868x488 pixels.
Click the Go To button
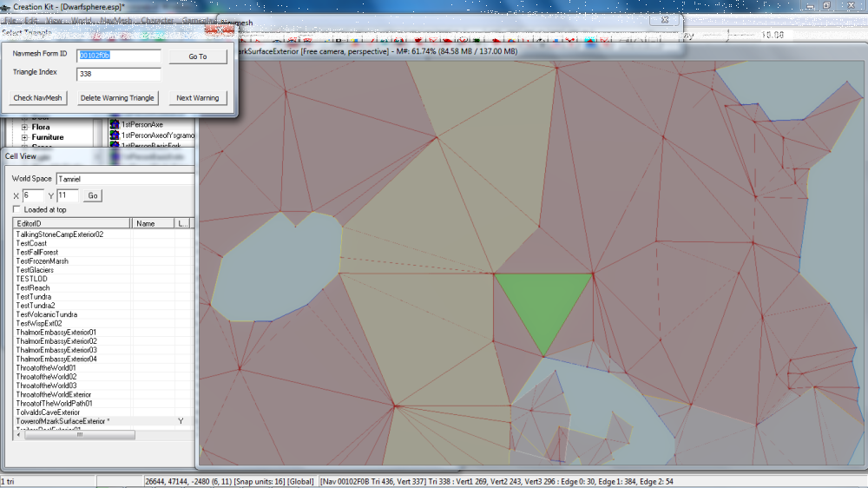click(198, 56)
